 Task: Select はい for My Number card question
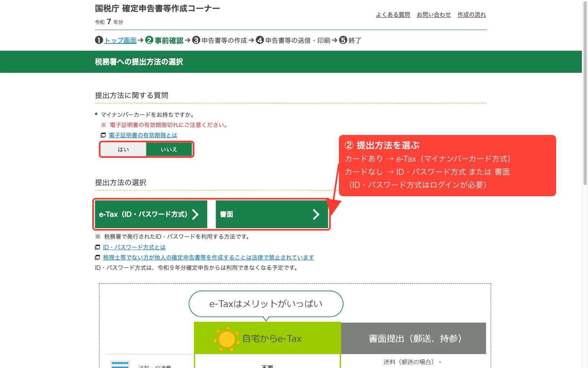coord(123,149)
